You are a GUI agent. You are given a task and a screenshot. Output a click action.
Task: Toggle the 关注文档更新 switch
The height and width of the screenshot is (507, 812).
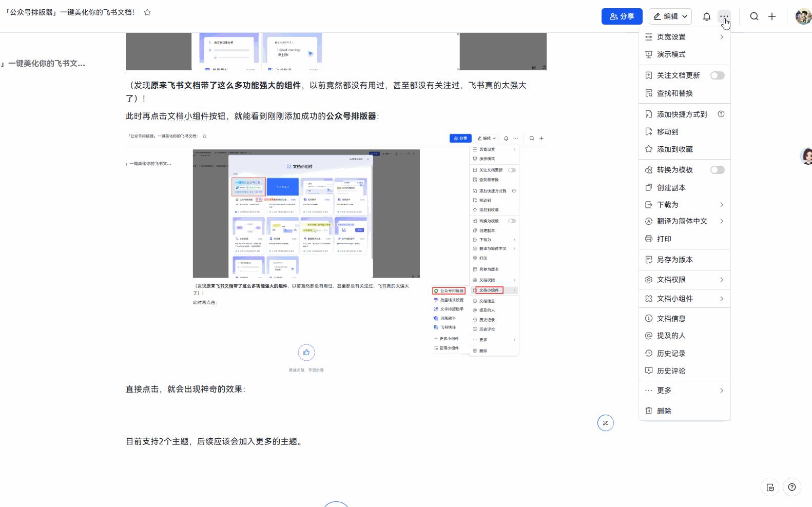(717, 75)
